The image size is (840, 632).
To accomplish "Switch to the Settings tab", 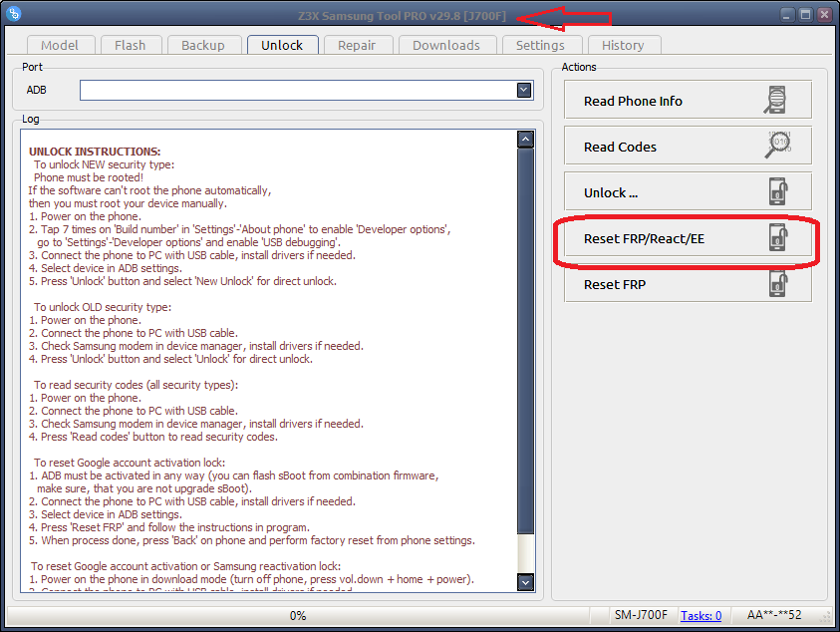I will [x=540, y=45].
